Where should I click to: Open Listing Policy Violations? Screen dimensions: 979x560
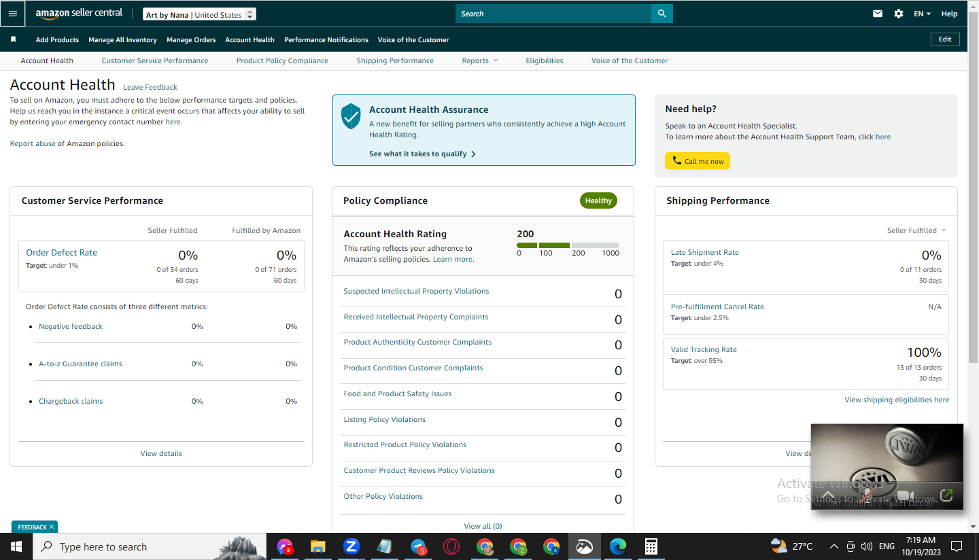pyautogui.click(x=385, y=419)
